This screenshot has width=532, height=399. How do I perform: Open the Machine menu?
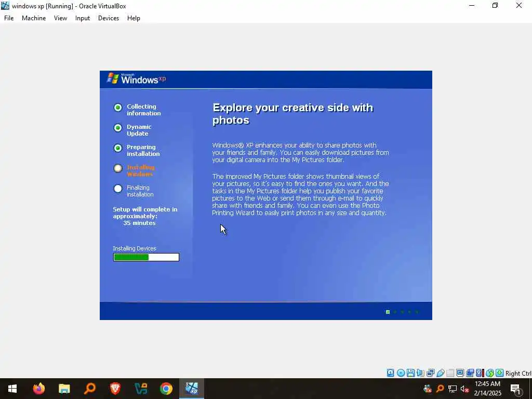tap(34, 18)
